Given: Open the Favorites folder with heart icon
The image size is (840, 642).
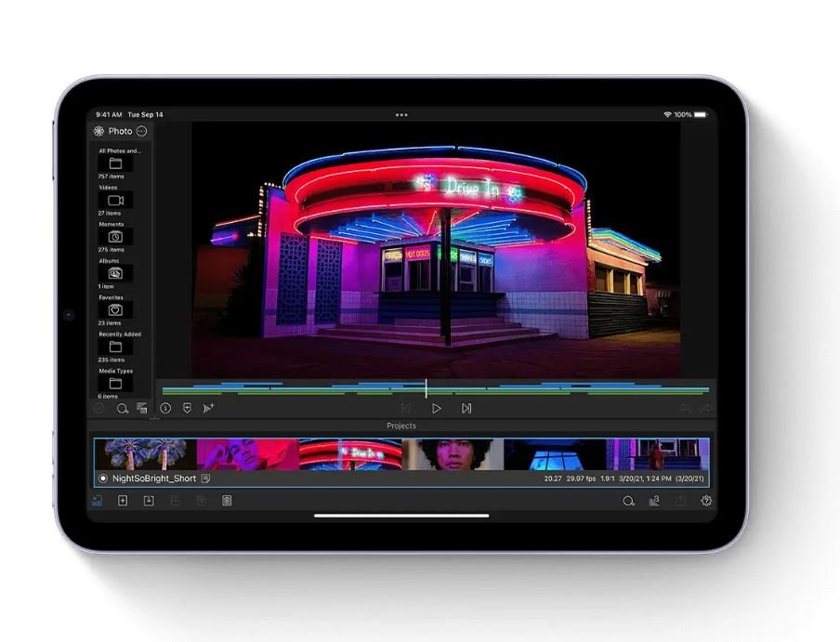Looking at the screenshot, I should click(x=115, y=309).
